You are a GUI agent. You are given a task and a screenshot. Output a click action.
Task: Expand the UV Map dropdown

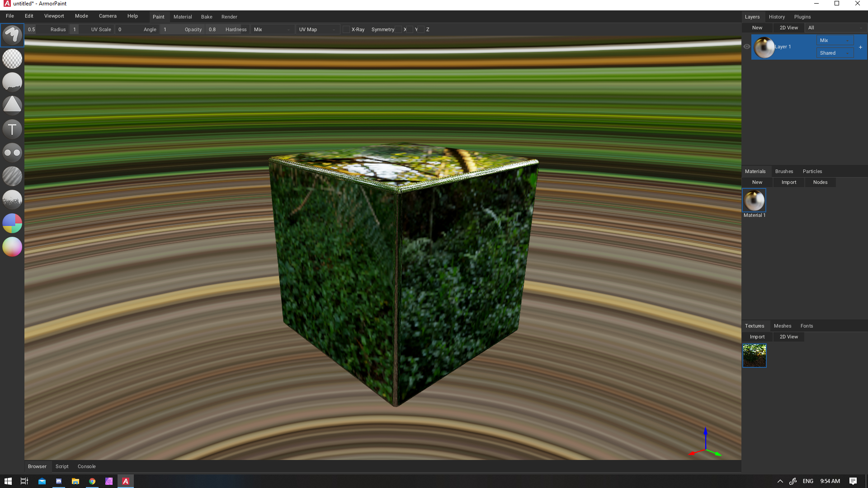[x=317, y=29]
